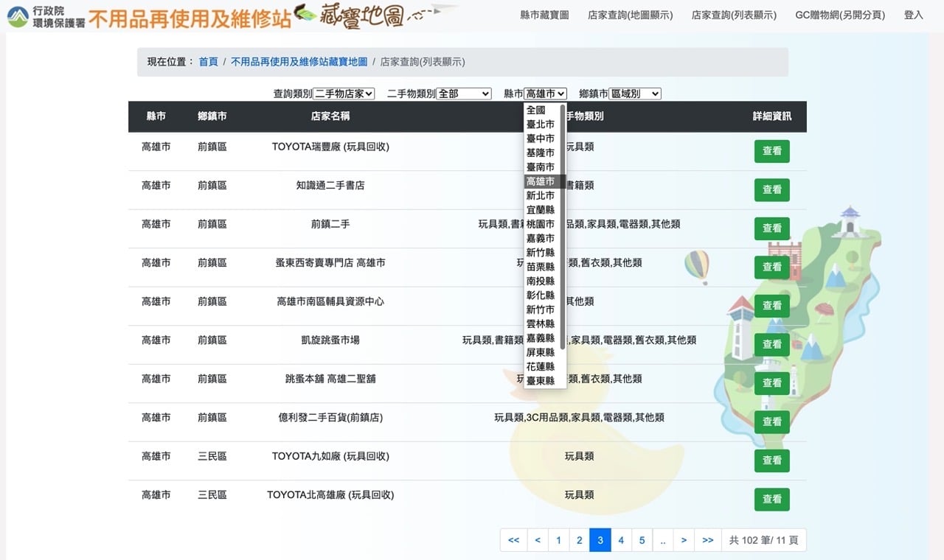The width and height of the screenshot is (944, 560).
Task: Select 南投縣 in county list
Action: [x=542, y=281]
